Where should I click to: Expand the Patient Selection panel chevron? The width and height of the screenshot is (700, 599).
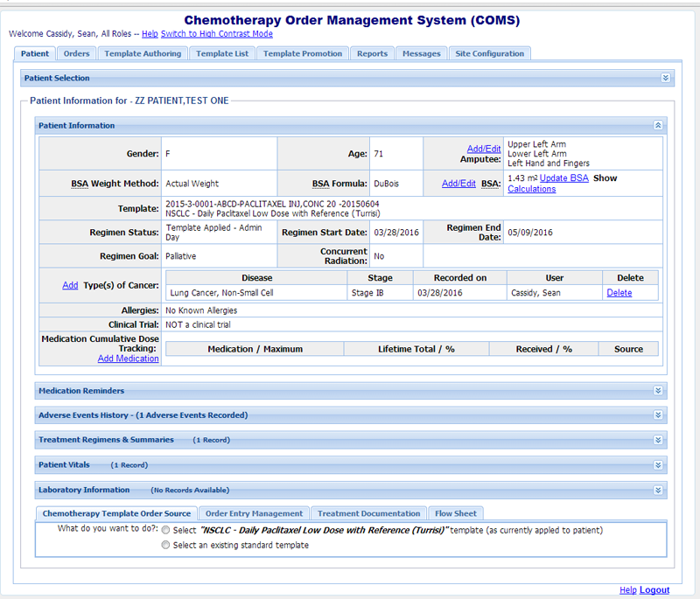tap(666, 78)
